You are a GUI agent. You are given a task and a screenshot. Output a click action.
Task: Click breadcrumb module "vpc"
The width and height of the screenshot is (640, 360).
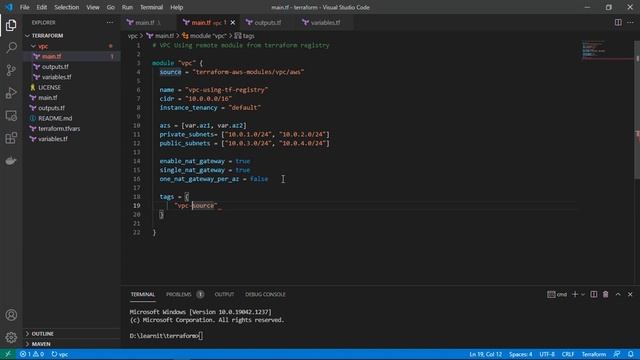coord(204,36)
